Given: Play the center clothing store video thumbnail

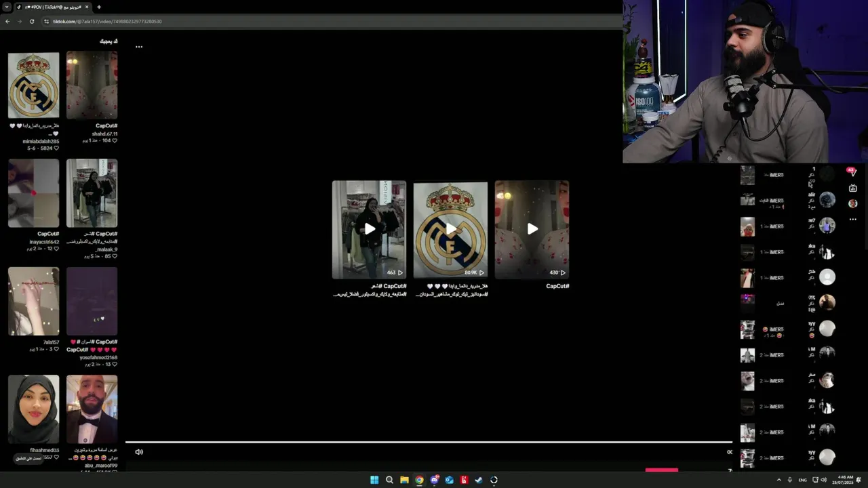Looking at the screenshot, I should coord(369,229).
